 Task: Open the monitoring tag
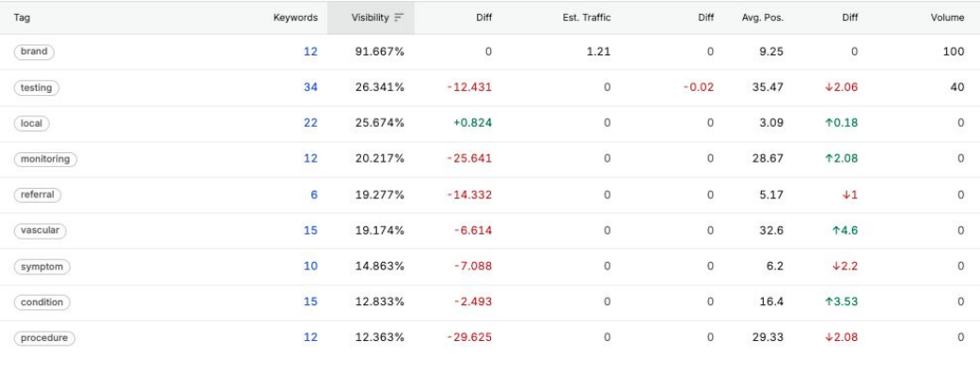pos(45,160)
